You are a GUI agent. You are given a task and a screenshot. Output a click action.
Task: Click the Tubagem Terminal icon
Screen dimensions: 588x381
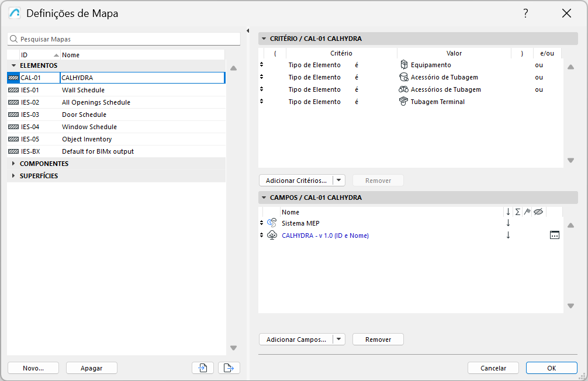403,102
